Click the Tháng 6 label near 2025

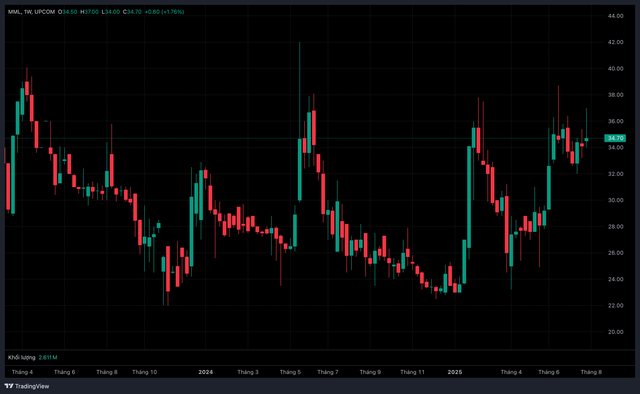549,372
